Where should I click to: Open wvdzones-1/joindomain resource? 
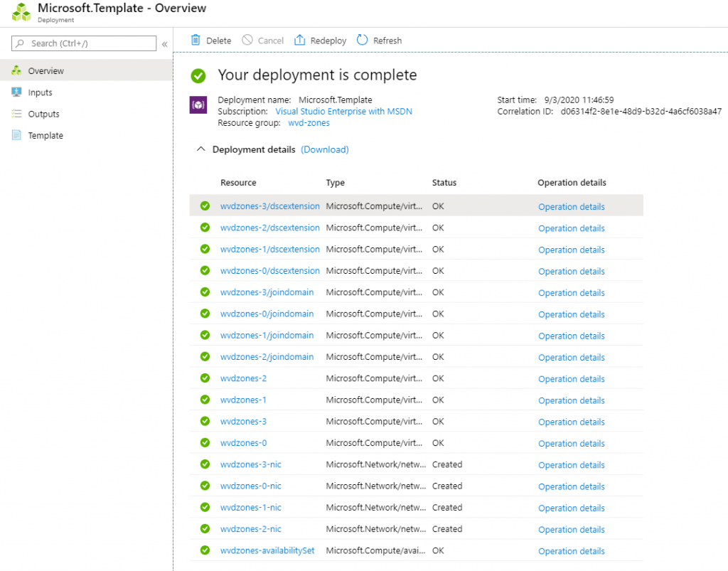267,335
